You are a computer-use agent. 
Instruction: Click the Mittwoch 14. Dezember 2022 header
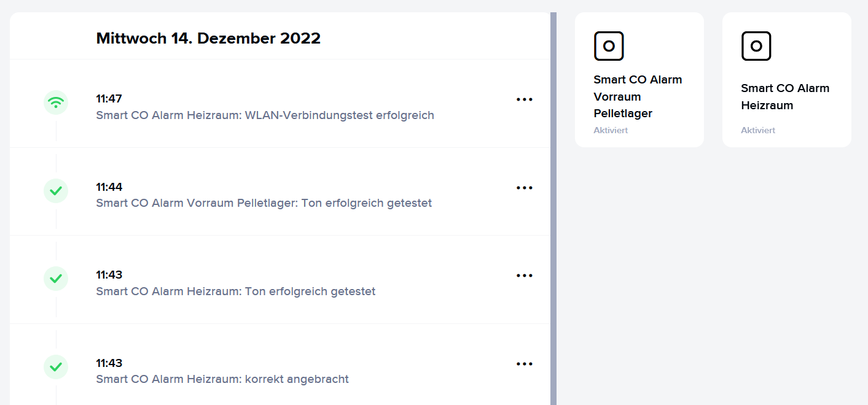click(208, 38)
